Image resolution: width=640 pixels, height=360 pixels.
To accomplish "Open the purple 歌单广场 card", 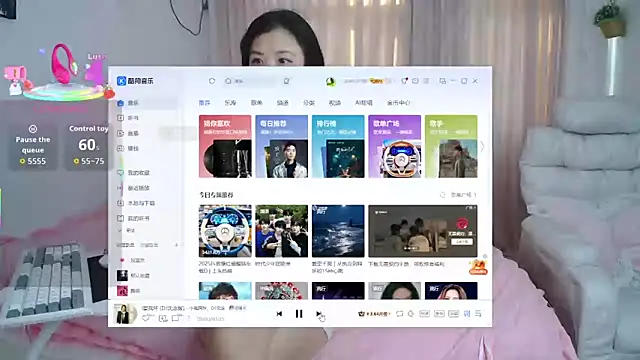I will [395, 146].
